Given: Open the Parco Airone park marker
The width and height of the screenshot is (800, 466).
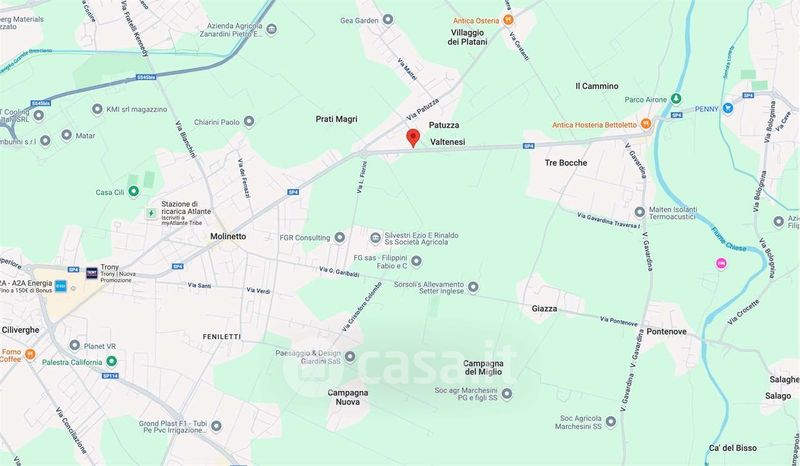Looking at the screenshot, I should [676, 99].
